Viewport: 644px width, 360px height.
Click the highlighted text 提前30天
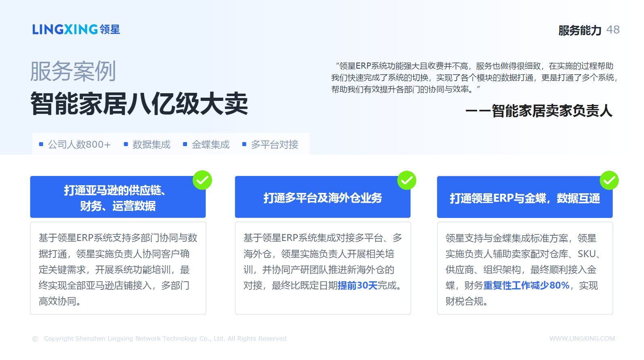coord(358,285)
